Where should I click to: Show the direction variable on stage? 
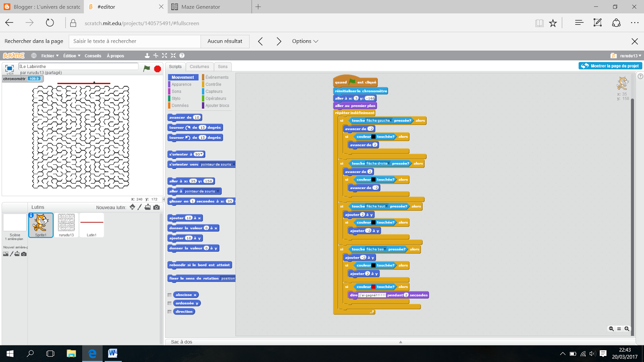(x=169, y=311)
